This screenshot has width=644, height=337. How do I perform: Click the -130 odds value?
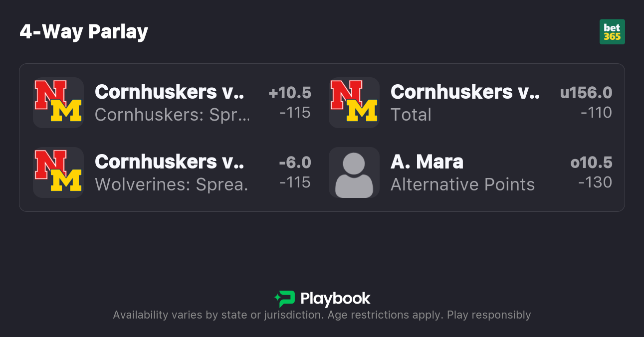(x=595, y=182)
